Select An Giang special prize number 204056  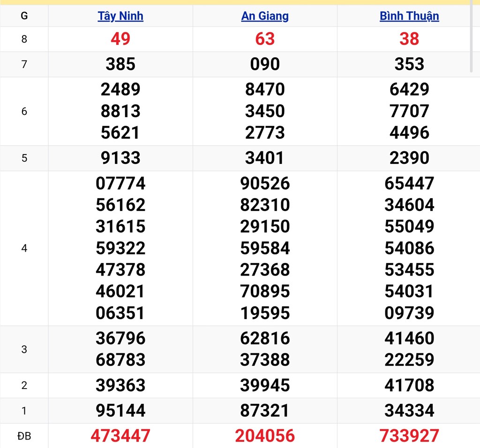click(x=265, y=436)
